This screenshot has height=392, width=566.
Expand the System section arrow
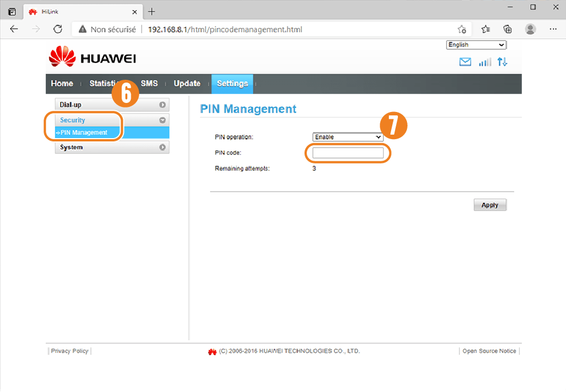[162, 147]
